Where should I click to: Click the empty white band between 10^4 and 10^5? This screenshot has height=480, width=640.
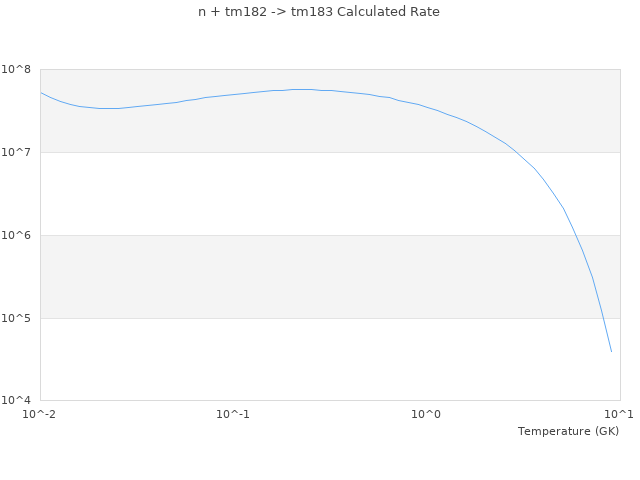(300, 360)
